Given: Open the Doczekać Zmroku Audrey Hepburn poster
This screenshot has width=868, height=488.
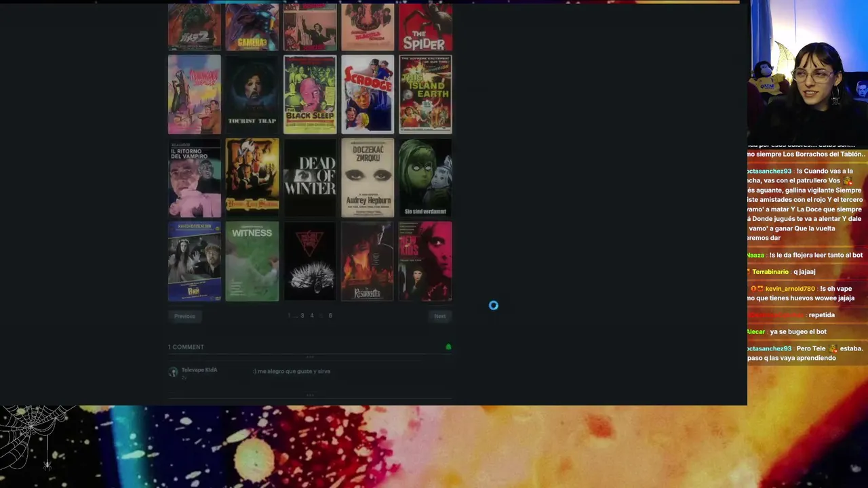Looking at the screenshot, I should [368, 178].
